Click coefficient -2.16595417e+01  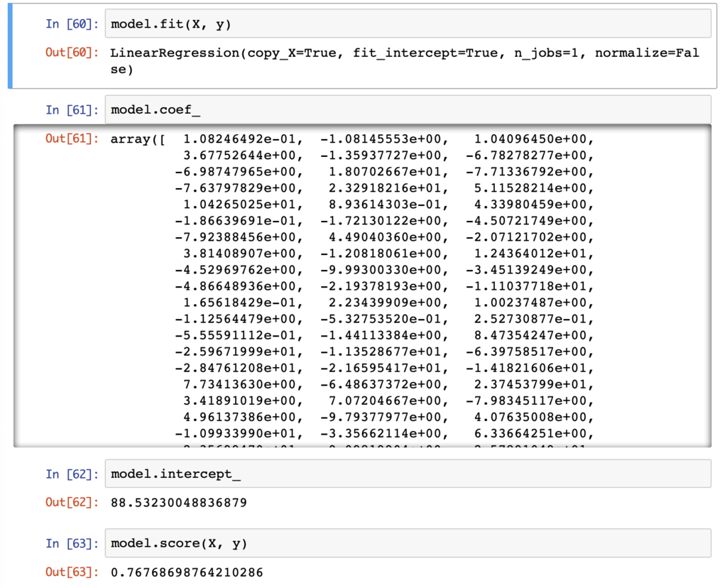[x=381, y=368]
